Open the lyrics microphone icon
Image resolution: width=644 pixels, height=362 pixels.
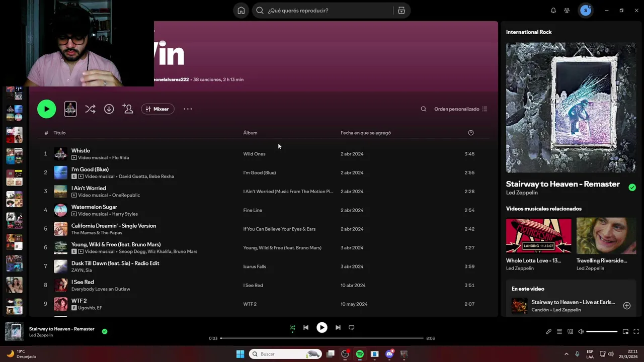pyautogui.click(x=549, y=332)
